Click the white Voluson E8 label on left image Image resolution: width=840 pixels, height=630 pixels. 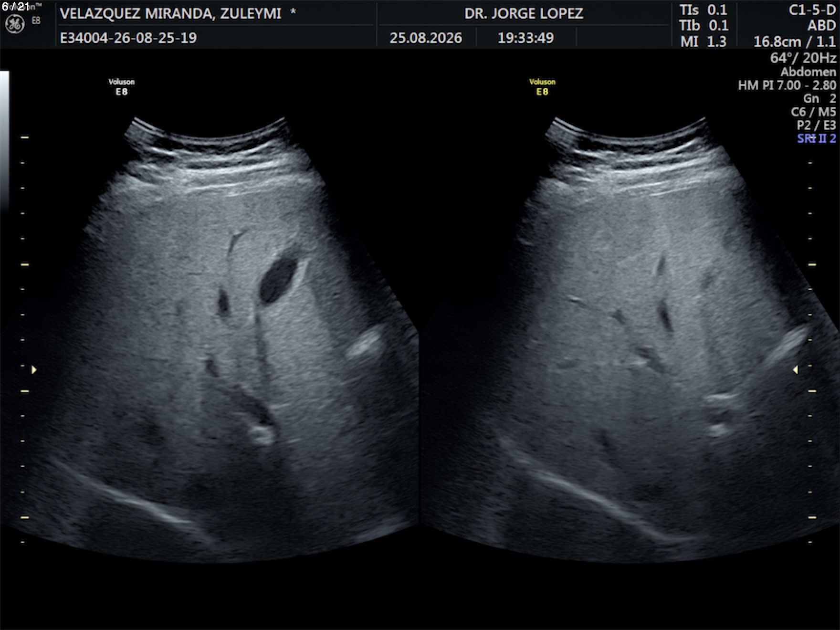click(x=122, y=87)
